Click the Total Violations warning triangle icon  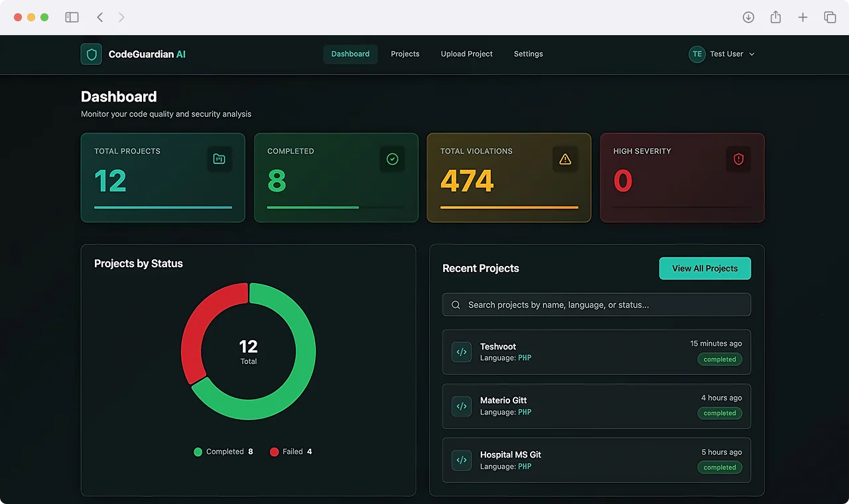(565, 159)
